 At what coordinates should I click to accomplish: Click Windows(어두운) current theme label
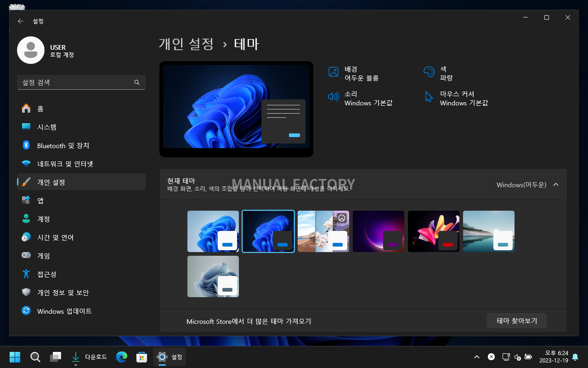pos(521,184)
